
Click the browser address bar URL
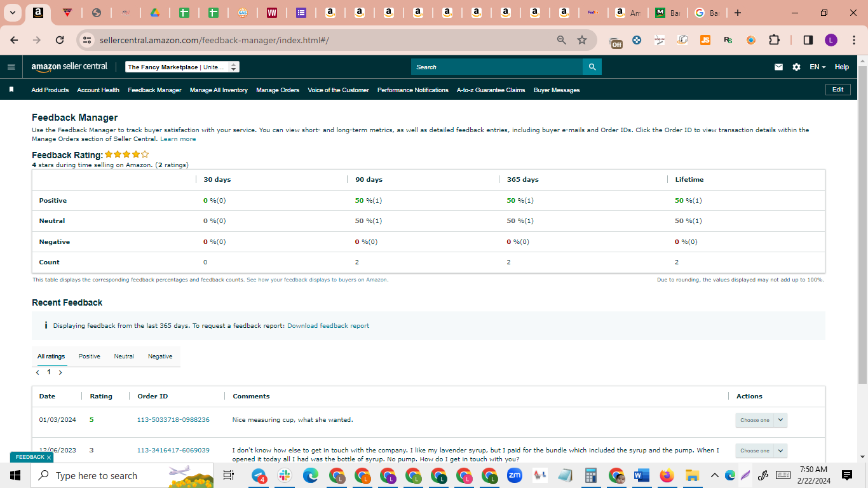(214, 40)
